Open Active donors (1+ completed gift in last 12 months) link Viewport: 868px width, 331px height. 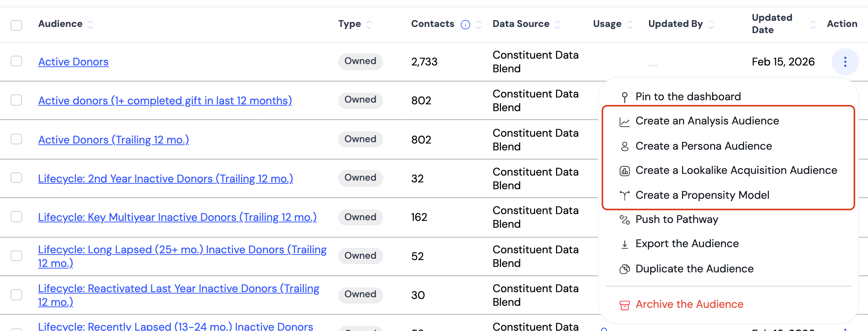[x=165, y=101]
